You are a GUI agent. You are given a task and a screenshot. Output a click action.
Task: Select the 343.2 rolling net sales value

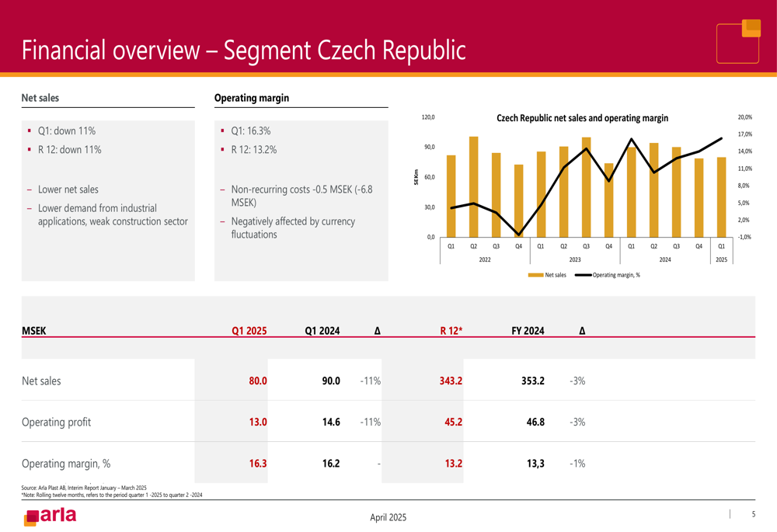451,381
